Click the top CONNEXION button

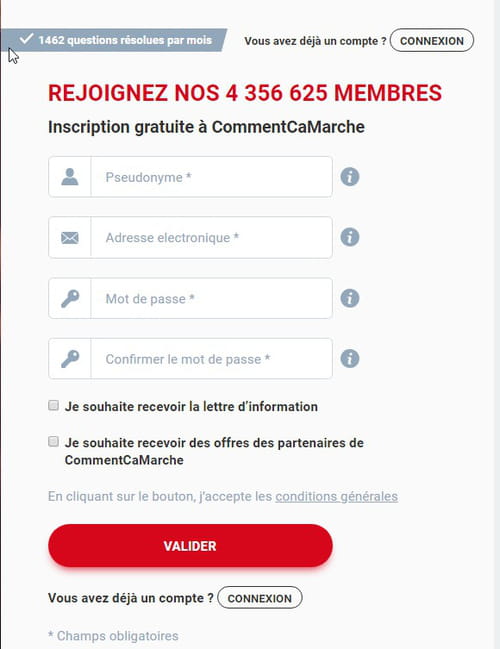432,41
